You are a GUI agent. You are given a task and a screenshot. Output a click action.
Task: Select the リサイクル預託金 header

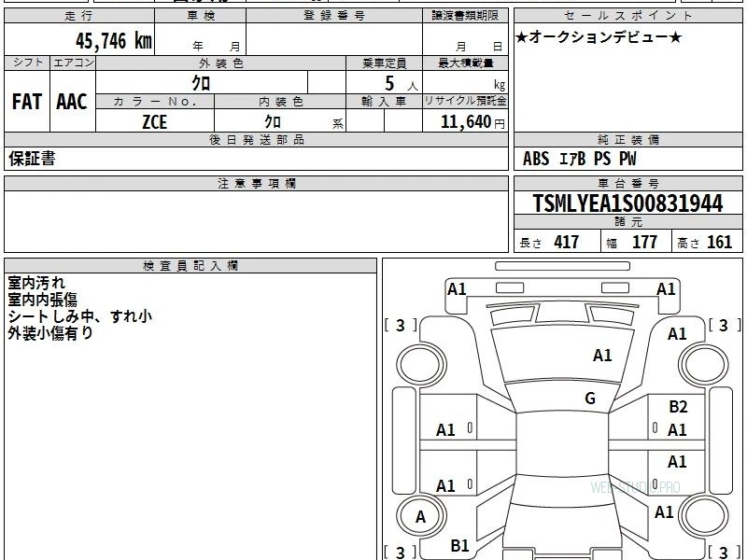pos(465,102)
